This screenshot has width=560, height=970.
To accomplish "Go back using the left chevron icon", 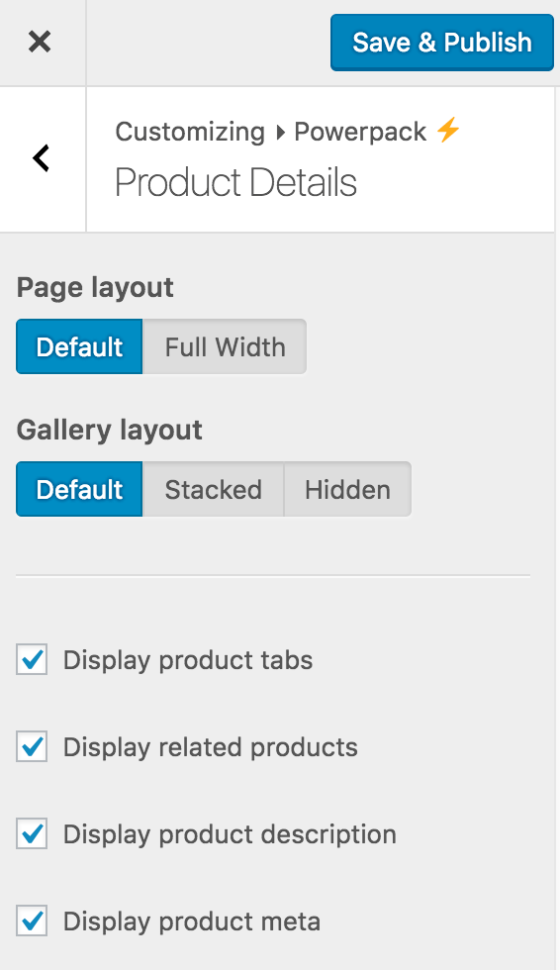I will click(x=41, y=158).
